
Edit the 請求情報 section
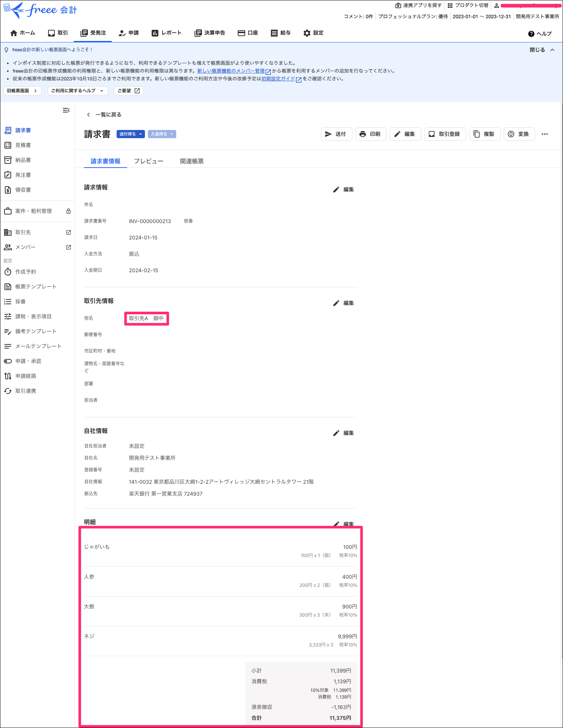pyautogui.click(x=343, y=190)
